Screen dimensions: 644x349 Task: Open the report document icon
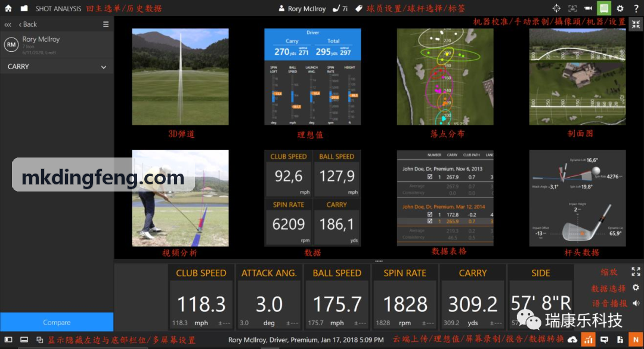[x=620, y=340]
